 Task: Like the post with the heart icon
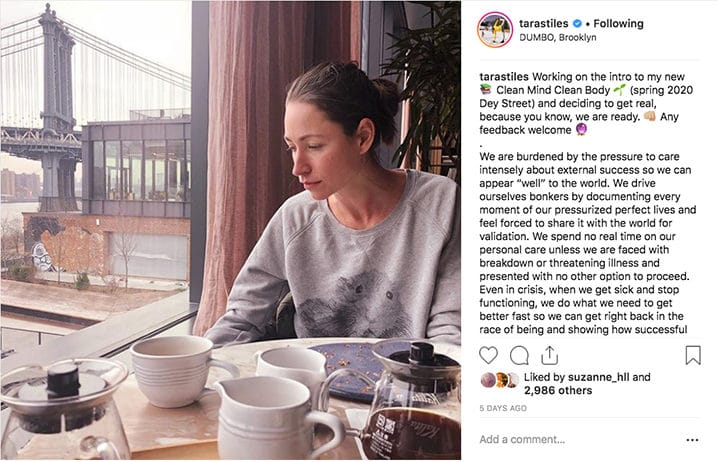tap(488, 355)
